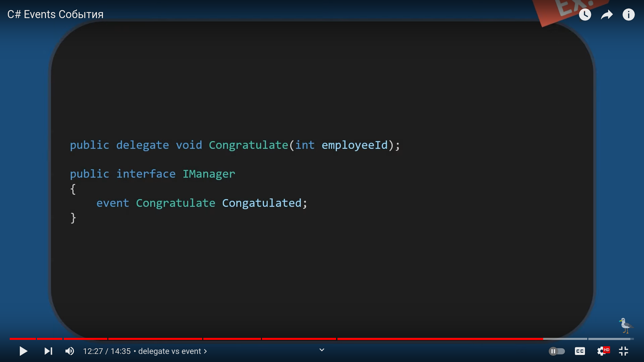The width and height of the screenshot is (644, 362).
Task: Open the Watch Later clock icon
Action: click(585, 15)
